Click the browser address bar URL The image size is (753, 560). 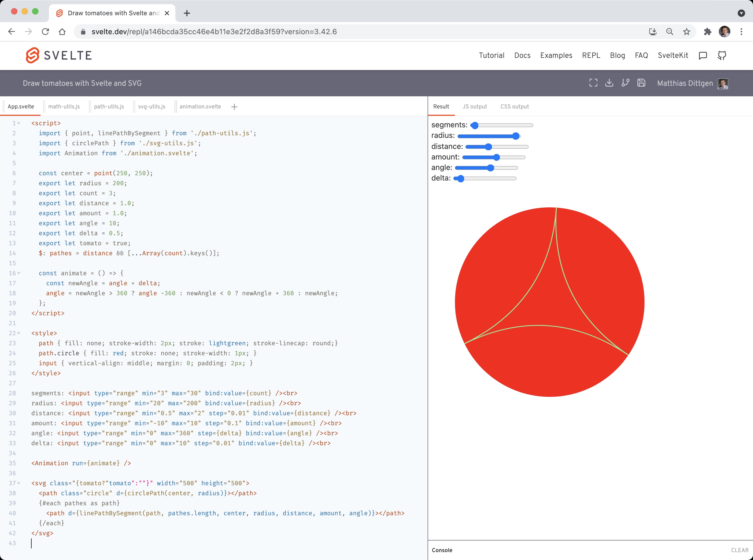[x=214, y=32]
